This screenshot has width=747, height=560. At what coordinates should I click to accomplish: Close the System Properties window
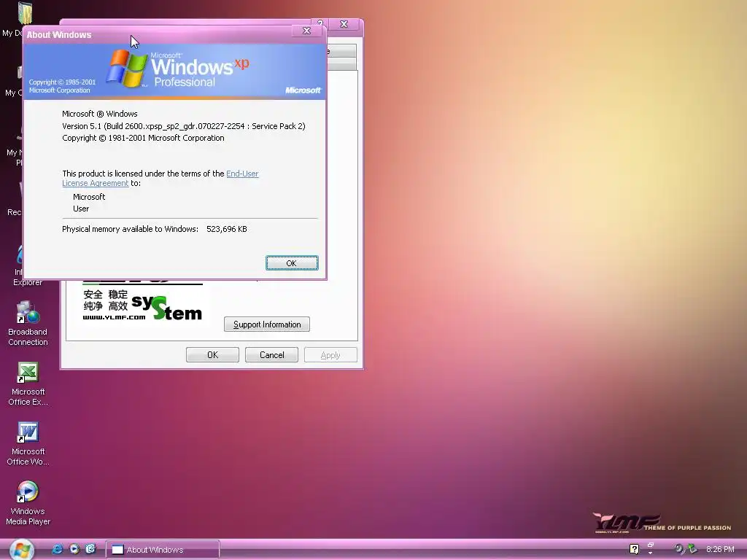[344, 24]
